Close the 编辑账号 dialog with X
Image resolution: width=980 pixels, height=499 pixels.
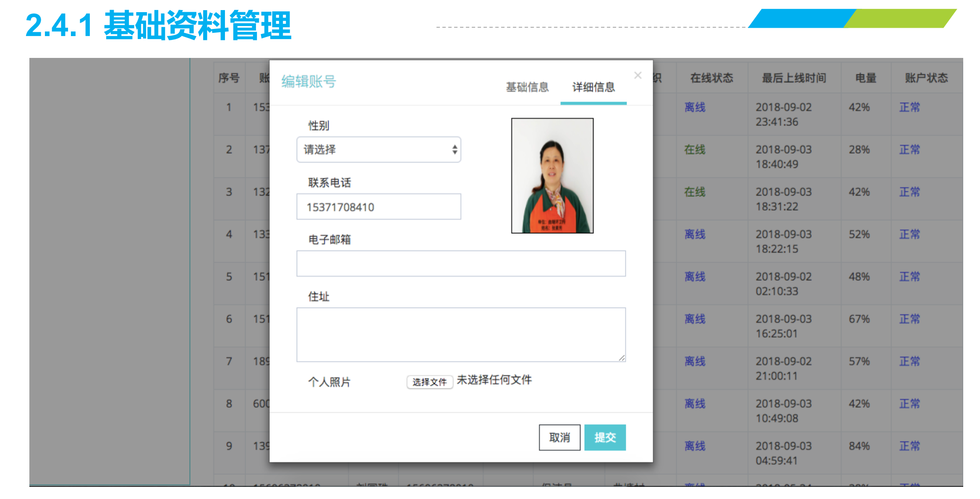pyautogui.click(x=638, y=76)
